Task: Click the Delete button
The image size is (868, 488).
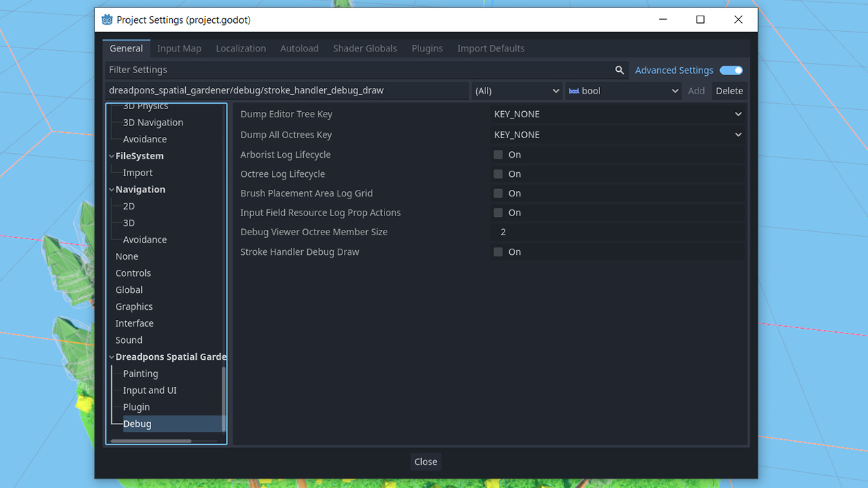Action: pyautogui.click(x=729, y=90)
